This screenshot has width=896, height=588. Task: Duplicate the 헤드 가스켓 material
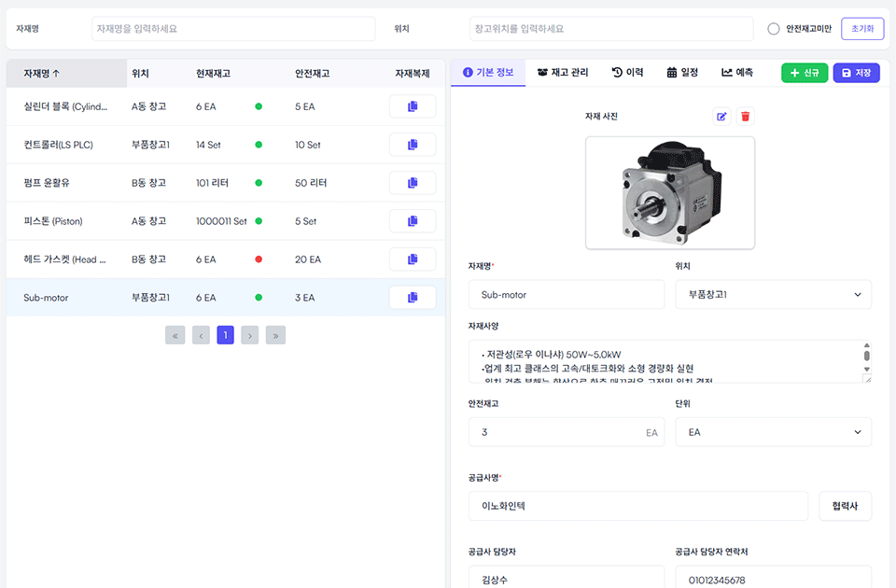point(412,259)
